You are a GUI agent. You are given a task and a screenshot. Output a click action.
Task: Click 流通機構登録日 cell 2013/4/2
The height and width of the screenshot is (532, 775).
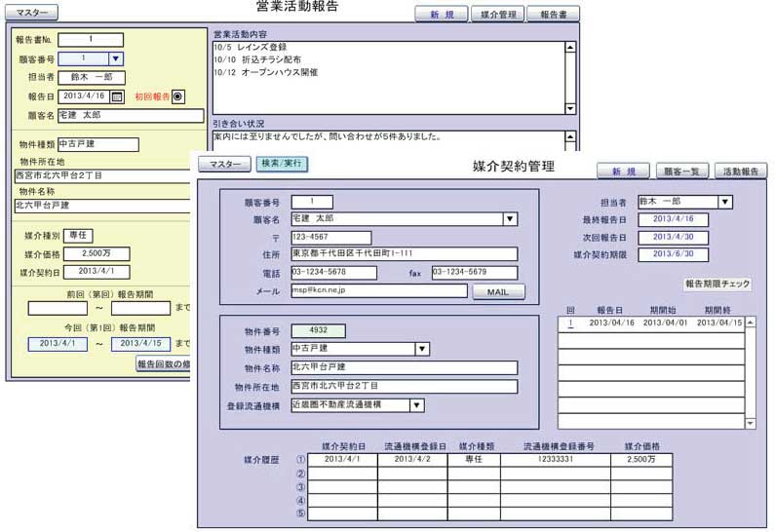[x=412, y=460]
